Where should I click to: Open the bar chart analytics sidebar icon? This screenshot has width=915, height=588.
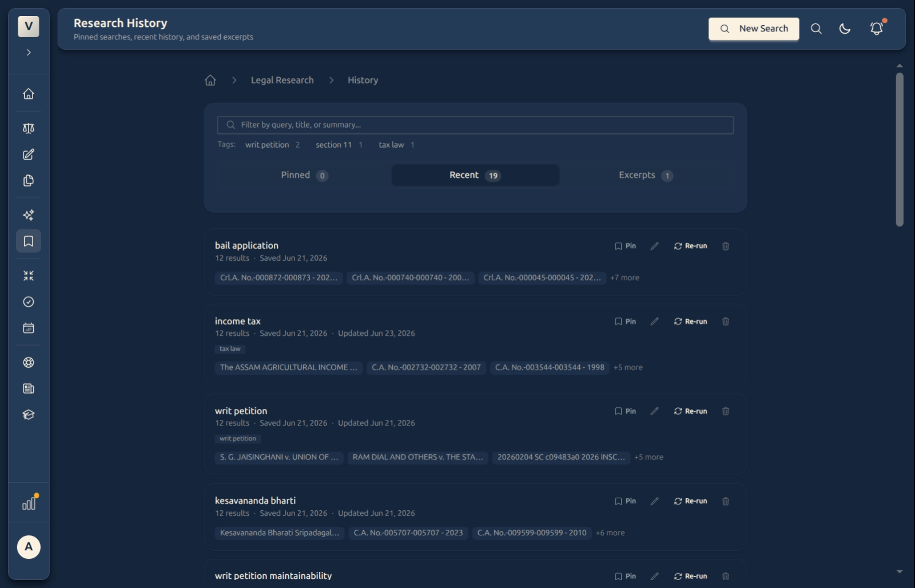29,503
